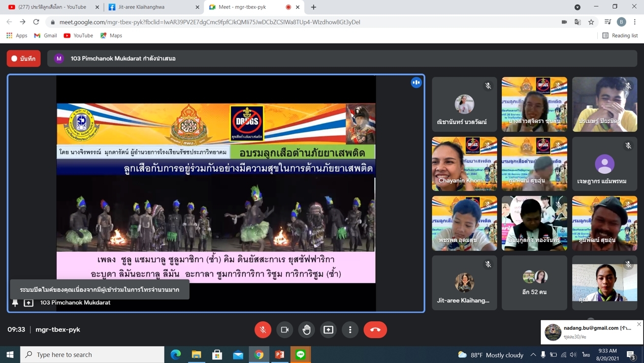Raise hand in the meeting
644x363 pixels.
307,329
